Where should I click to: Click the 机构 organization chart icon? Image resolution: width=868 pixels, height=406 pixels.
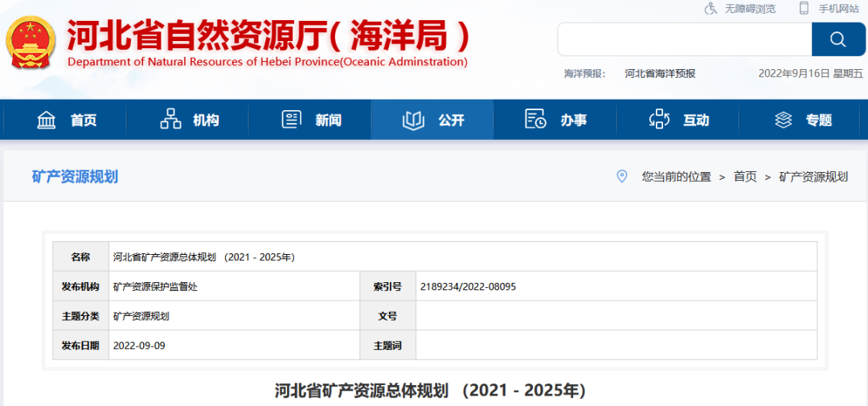[170, 120]
